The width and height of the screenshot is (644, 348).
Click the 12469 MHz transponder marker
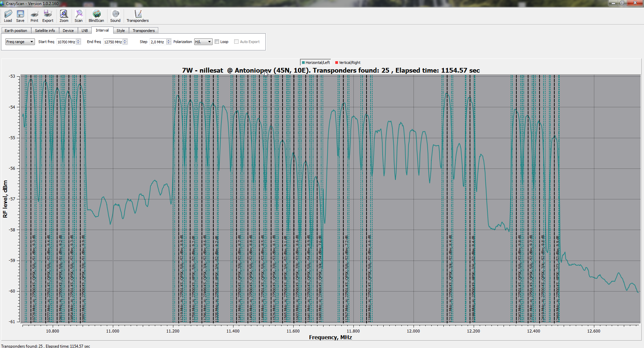[x=558, y=278]
